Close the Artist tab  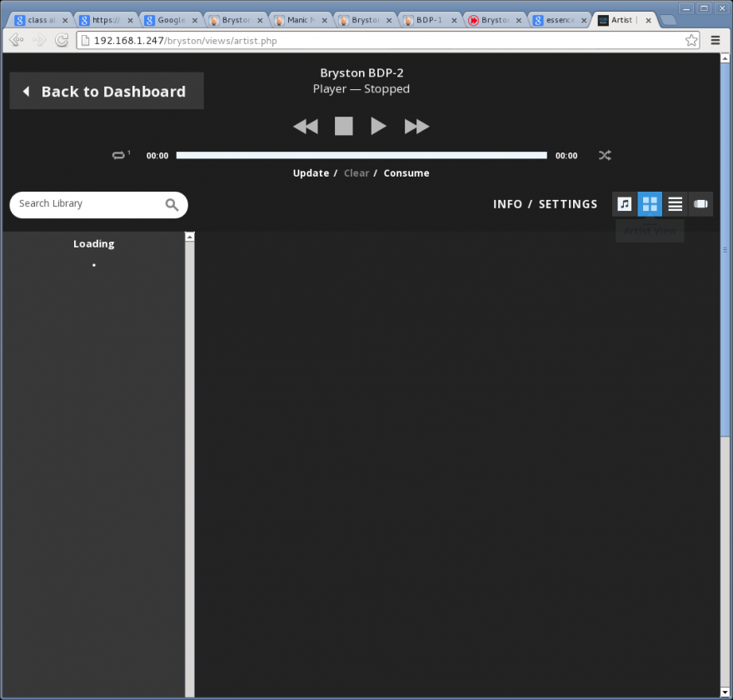pos(648,21)
